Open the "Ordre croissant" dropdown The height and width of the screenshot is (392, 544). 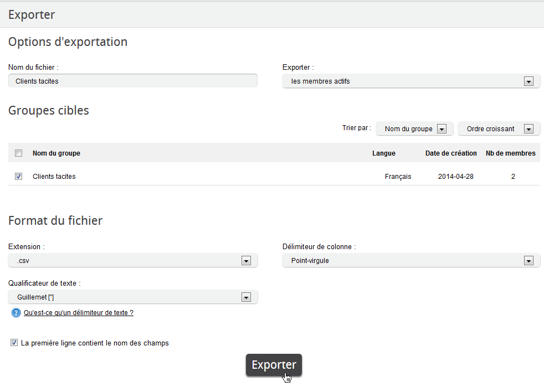tap(499, 128)
